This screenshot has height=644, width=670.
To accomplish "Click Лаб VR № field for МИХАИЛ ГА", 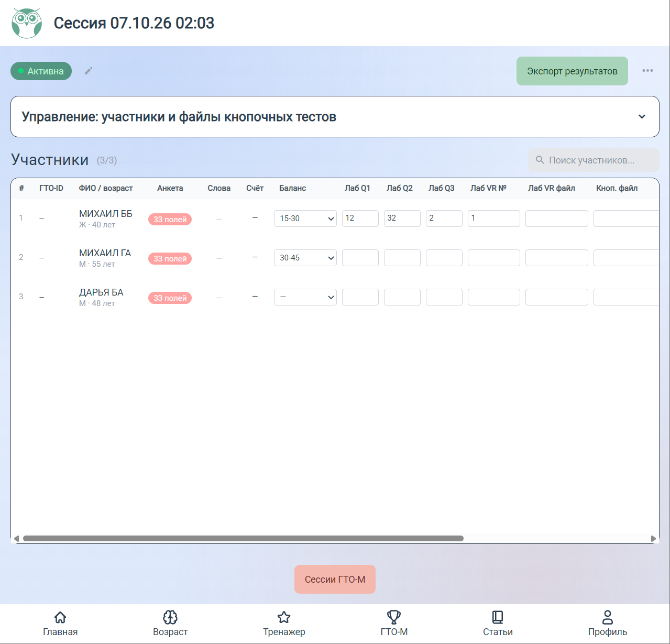I will pos(494,258).
